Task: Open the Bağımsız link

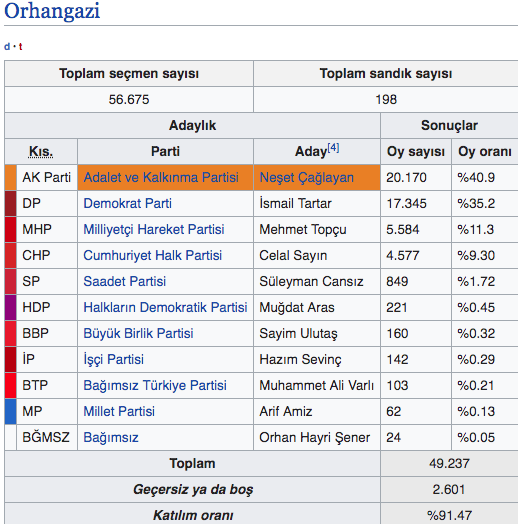Action: (x=111, y=437)
